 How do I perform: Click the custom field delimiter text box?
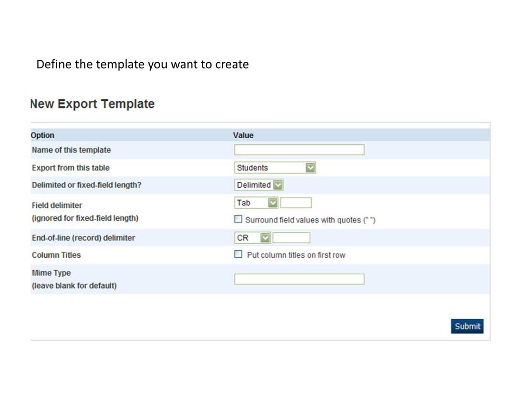(x=296, y=203)
